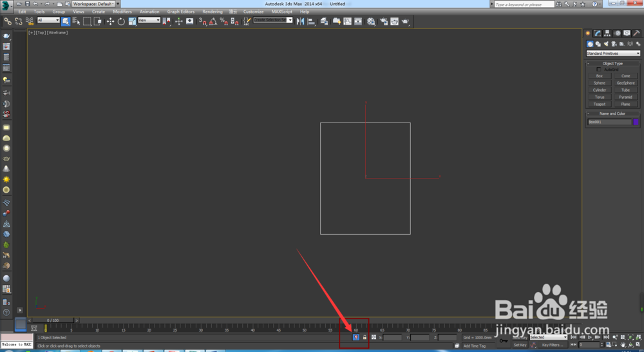Click the Key Filters button
Screen dimensions: 644x352
pos(553,345)
